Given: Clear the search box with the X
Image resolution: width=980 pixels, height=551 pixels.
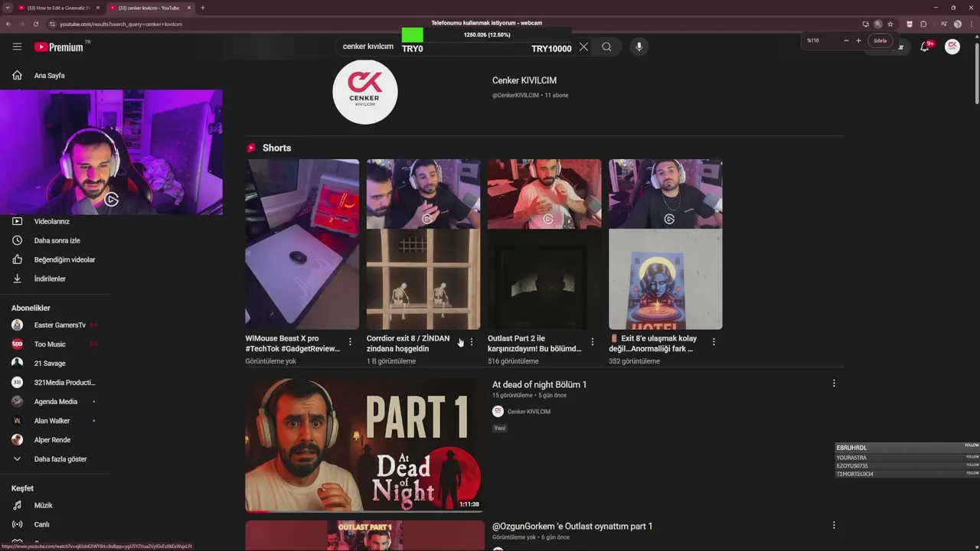Looking at the screenshot, I should tap(583, 47).
